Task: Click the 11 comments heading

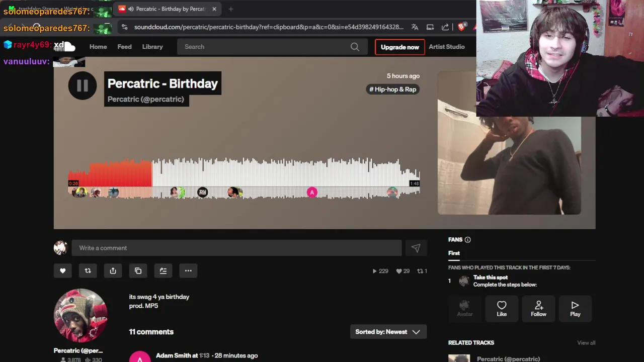Action: coord(151,332)
